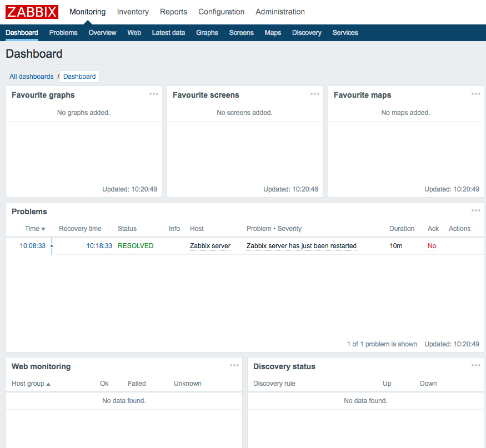Sort web monitoring by Host group
Viewport: 486px width, 448px height.
[31, 384]
